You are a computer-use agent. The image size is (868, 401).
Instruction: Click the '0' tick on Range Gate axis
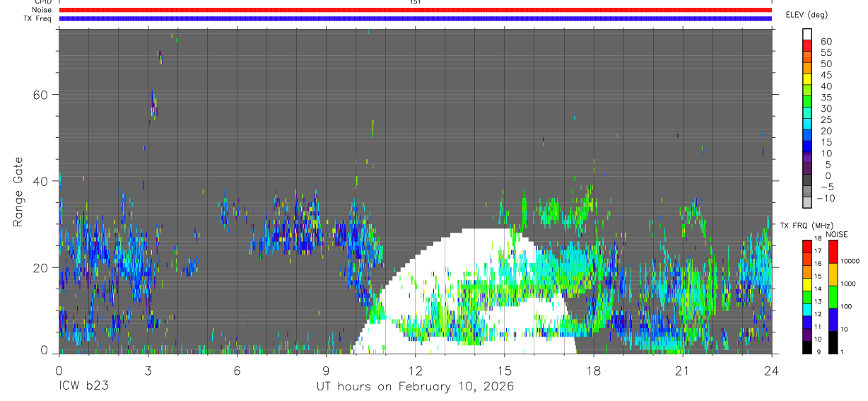44,349
